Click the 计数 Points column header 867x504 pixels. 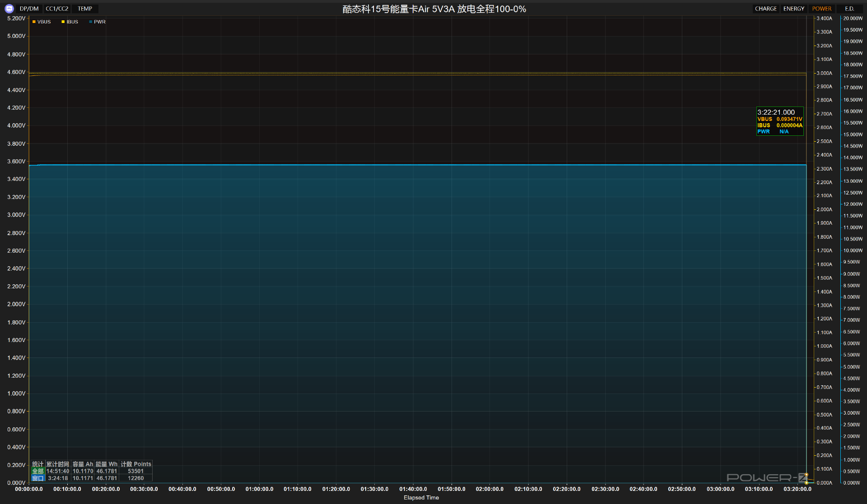click(x=135, y=464)
